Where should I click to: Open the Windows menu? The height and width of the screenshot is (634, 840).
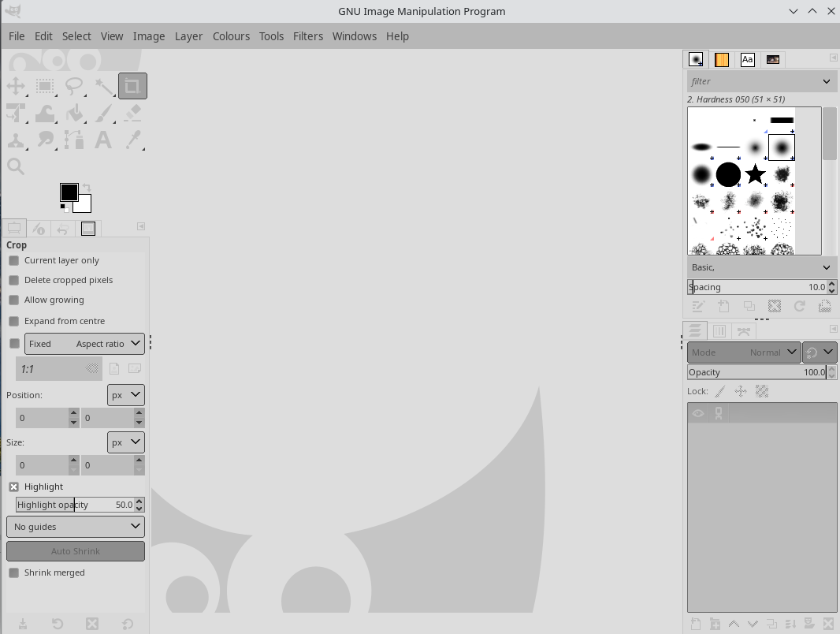pos(354,36)
